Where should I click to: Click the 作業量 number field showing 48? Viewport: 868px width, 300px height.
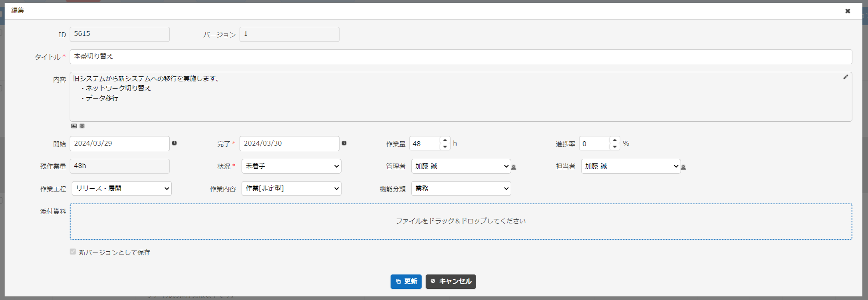(x=425, y=144)
